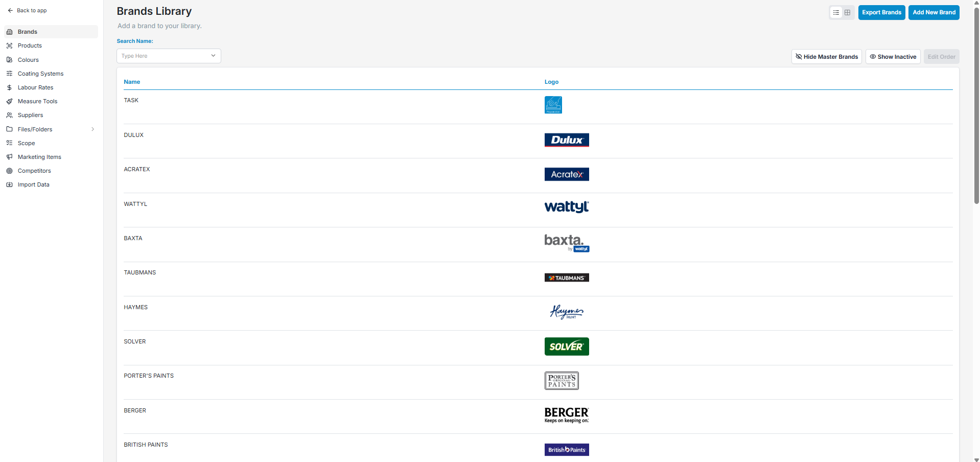
Task: Expand the Files/Folders submenu chevron
Action: [x=92, y=129]
